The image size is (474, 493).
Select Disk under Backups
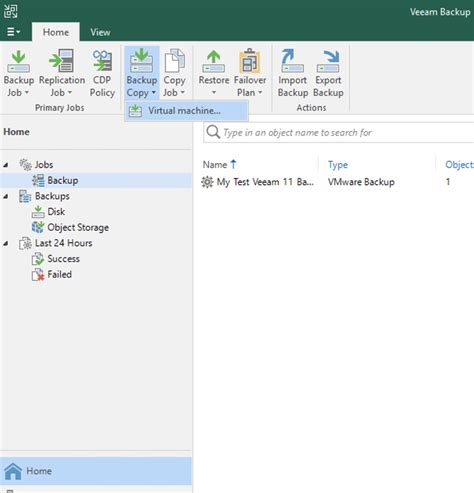tap(56, 212)
